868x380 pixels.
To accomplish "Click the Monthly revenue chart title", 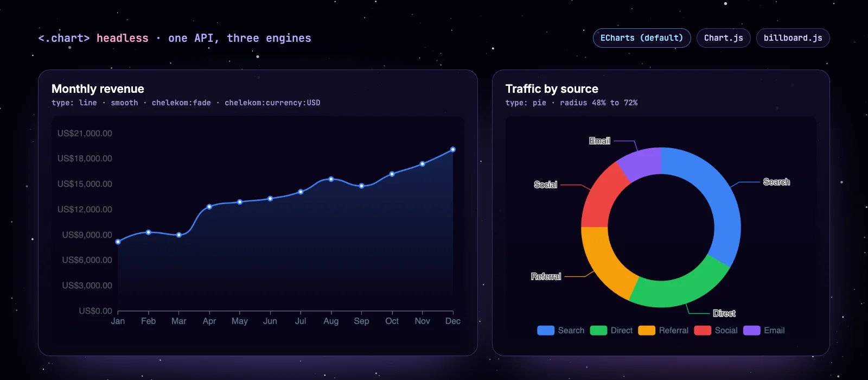I will [98, 89].
